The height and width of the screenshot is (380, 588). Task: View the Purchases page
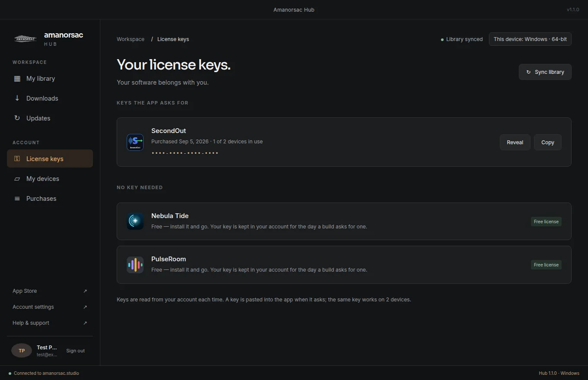(x=50, y=199)
